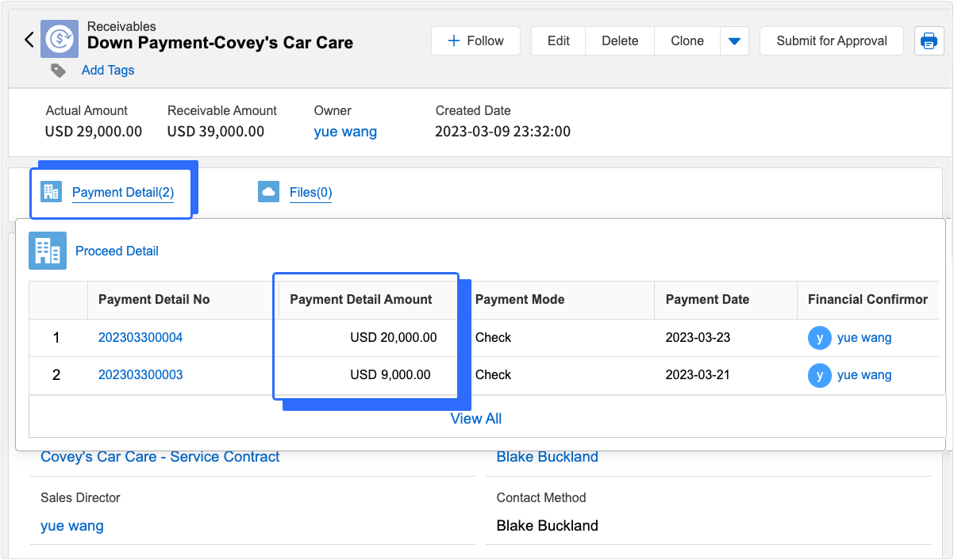Open Covey's Car Care - Service Contract link
The width and height of the screenshot is (954, 560).
160,457
